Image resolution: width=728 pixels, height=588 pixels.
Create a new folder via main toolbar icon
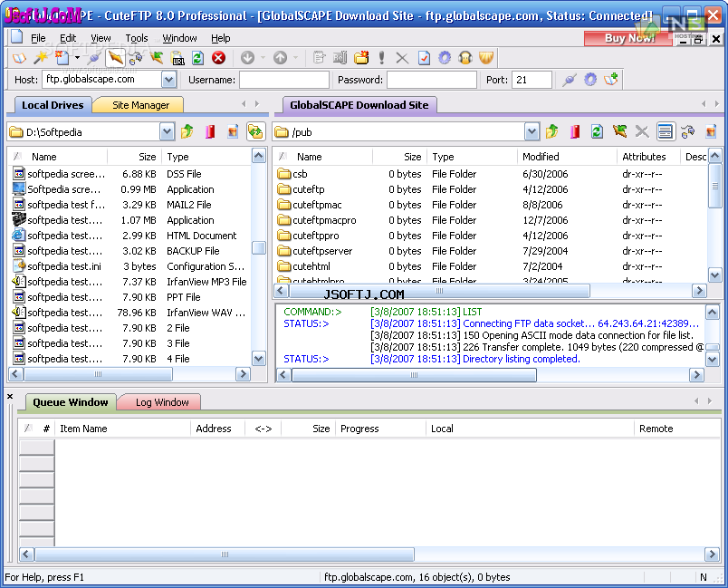[x=361, y=58]
